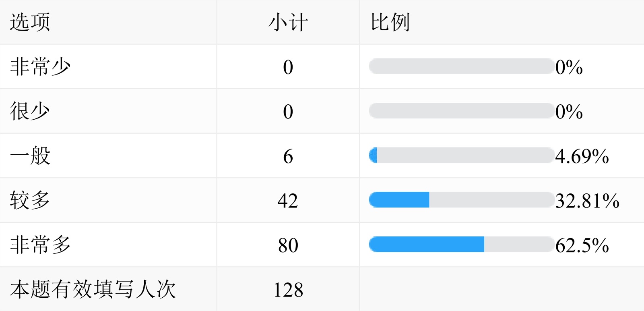Viewport: 644px width, 311px height.
Task: Click the 选项 column header
Action: pos(30,22)
